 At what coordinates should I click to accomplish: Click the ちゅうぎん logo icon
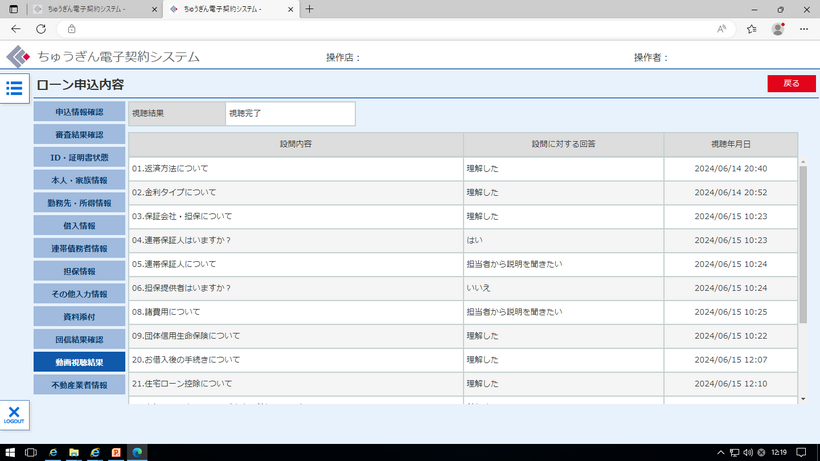(x=18, y=57)
